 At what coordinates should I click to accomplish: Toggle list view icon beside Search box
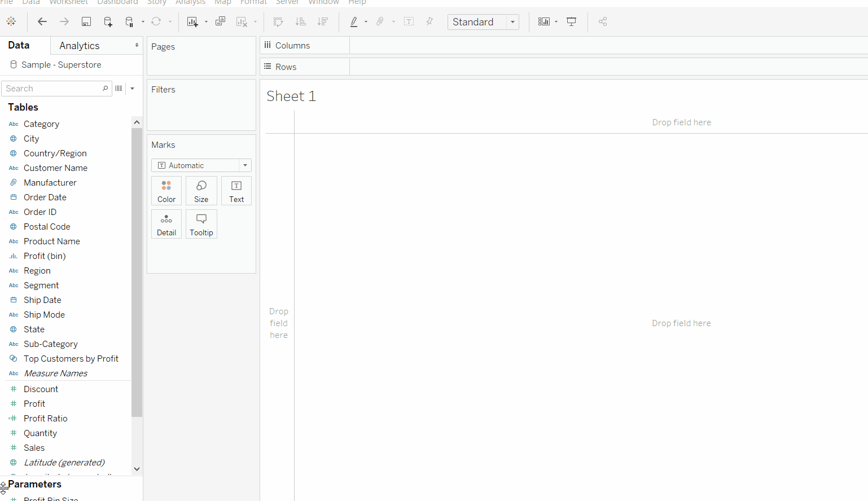coord(119,89)
